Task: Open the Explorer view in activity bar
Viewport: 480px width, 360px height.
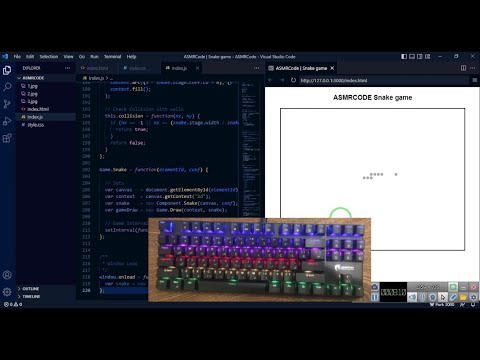Action: (7, 70)
